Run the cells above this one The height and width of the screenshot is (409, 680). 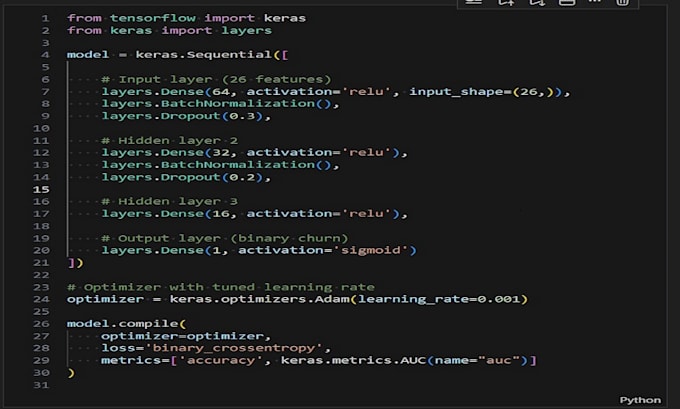click(506, 2)
